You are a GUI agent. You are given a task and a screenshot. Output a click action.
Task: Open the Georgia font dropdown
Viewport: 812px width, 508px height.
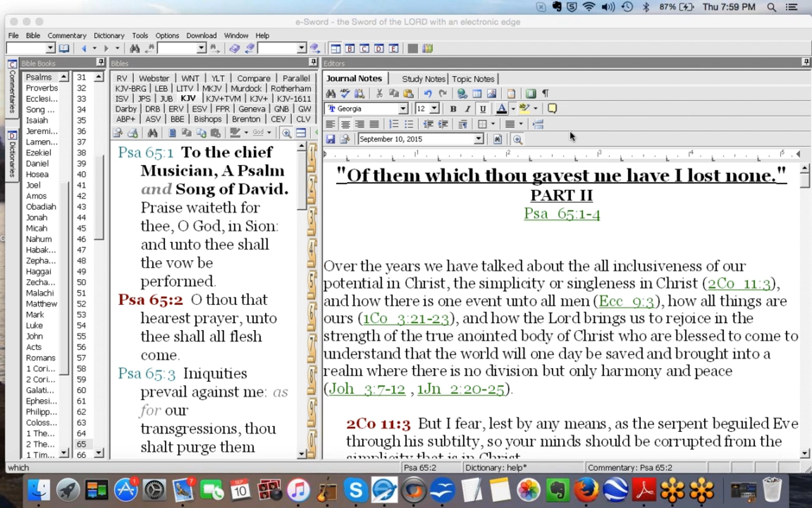[x=403, y=109]
